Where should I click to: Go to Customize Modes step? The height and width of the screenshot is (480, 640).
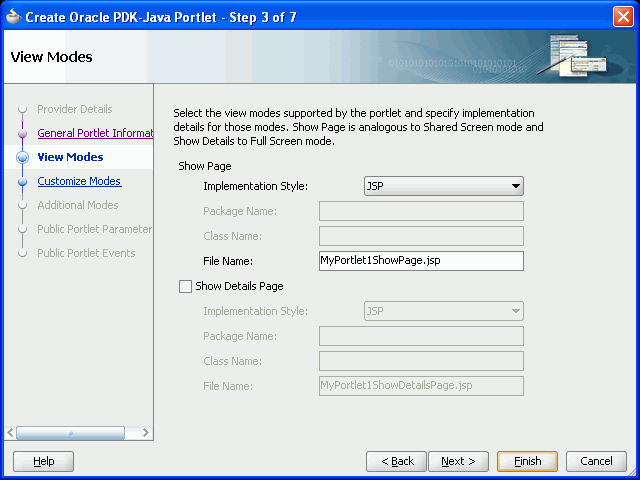pyautogui.click(x=79, y=181)
